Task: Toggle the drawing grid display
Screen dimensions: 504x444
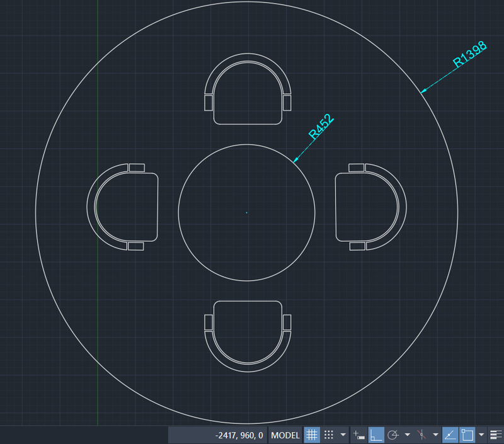Action: 311,435
